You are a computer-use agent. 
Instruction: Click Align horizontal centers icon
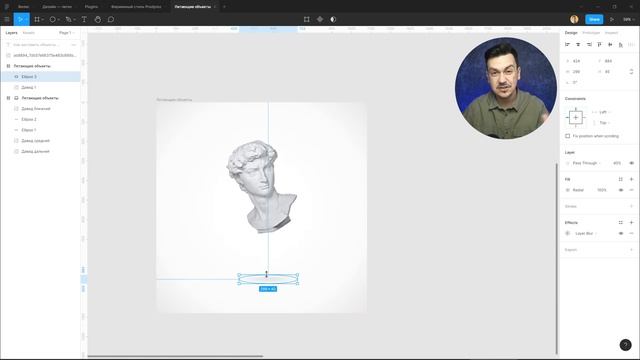(578, 44)
